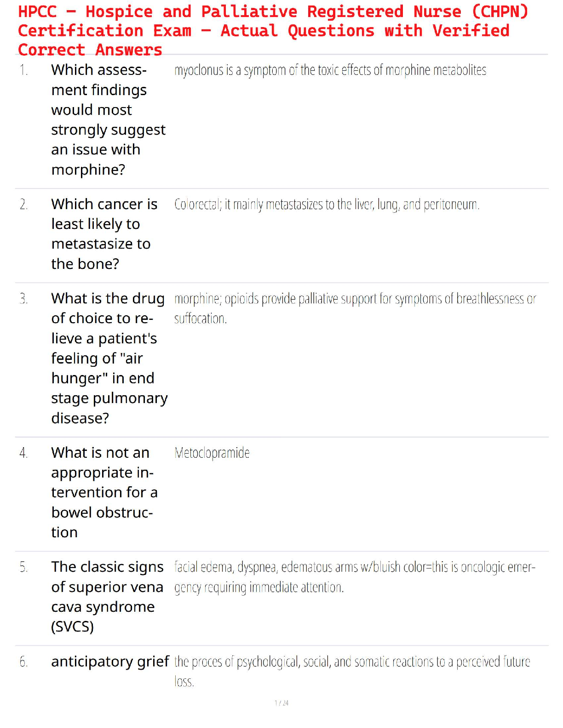Viewport: 563px width, 728px height.
Task: Click question number 4 marker
Action: tap(24, 453)
